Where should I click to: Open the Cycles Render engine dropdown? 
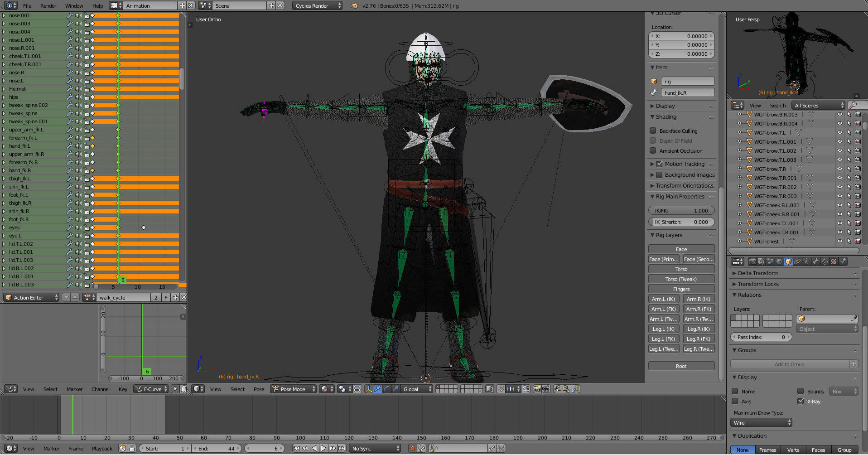tap(317, 5)
